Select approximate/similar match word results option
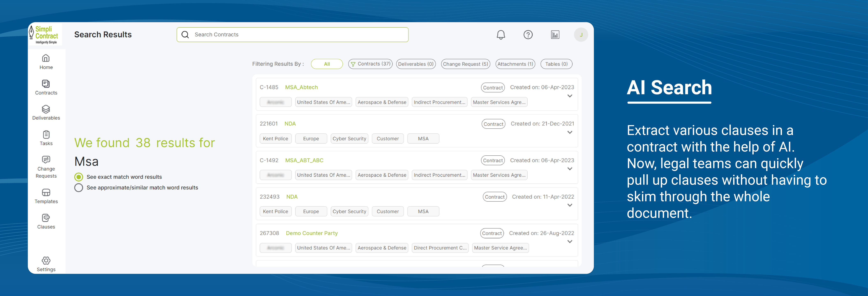This screenshot has height=296, width=868. (x=78, y=188)
